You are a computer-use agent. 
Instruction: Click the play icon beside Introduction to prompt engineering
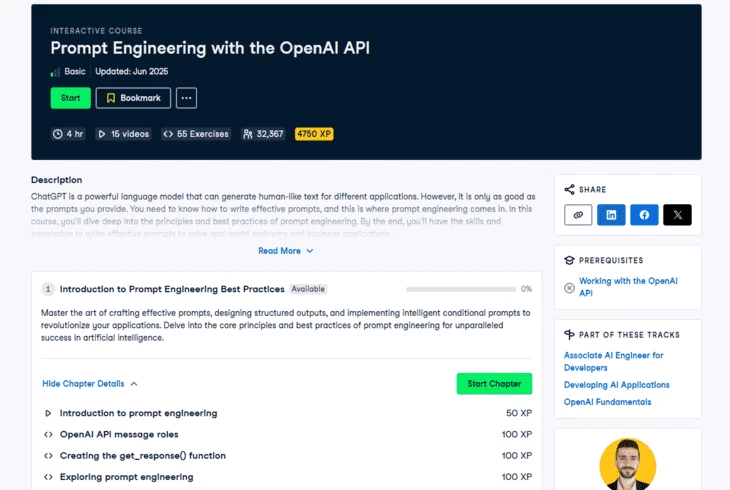click(48, 413)
